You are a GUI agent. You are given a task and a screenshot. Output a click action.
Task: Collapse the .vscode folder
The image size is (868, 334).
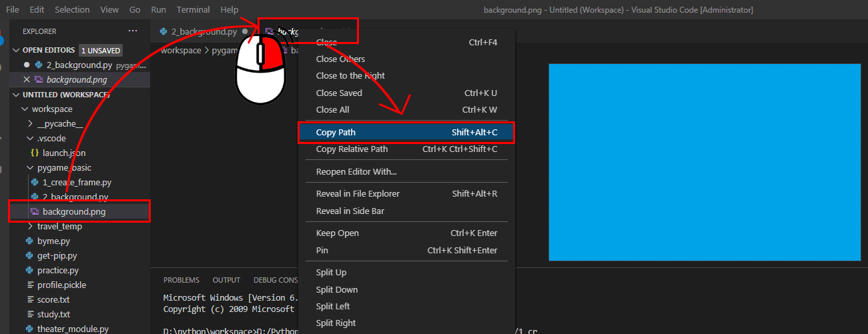coord(30,138)
